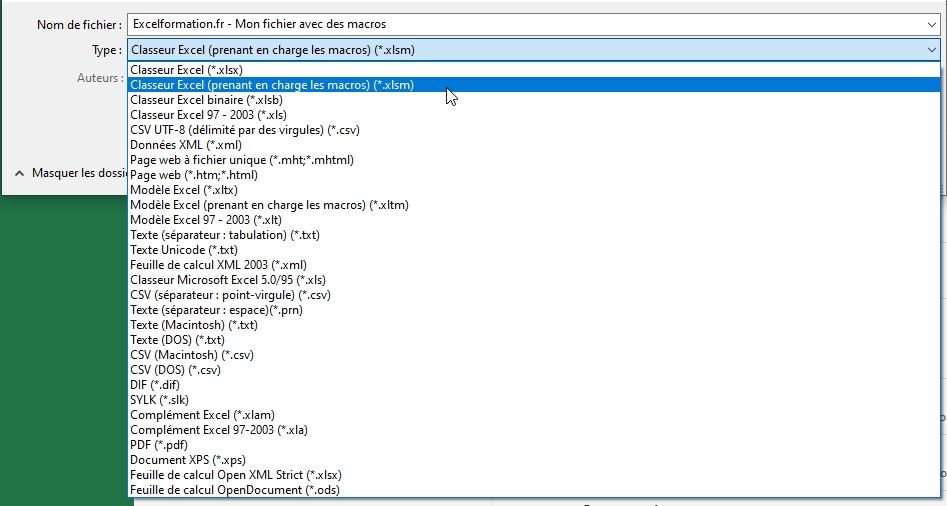The image size is (947, 506).
Task: Select highlighted Classeur Excel macros (*.xlsm) entry
Action: coord(272,85)
